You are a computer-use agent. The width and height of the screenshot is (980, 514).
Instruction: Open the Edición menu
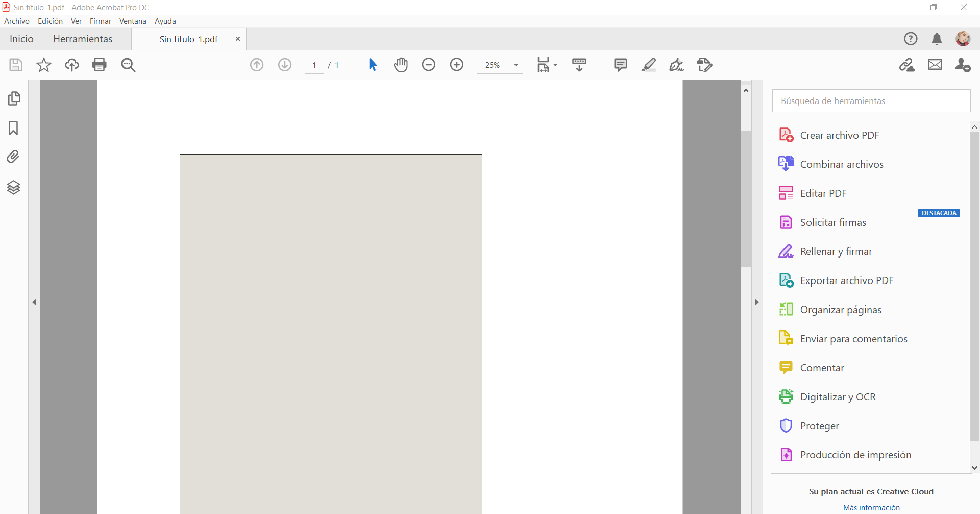coord(50,21)
